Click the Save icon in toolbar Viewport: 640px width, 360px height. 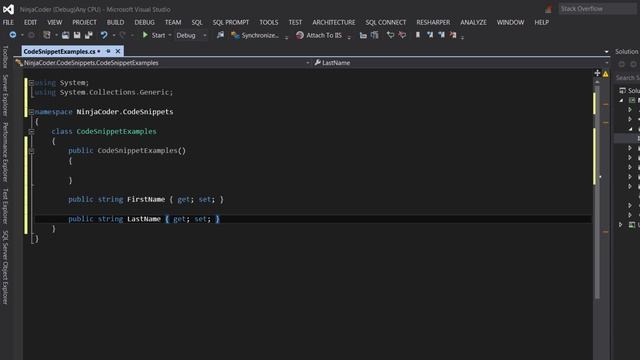pos(77,35)
